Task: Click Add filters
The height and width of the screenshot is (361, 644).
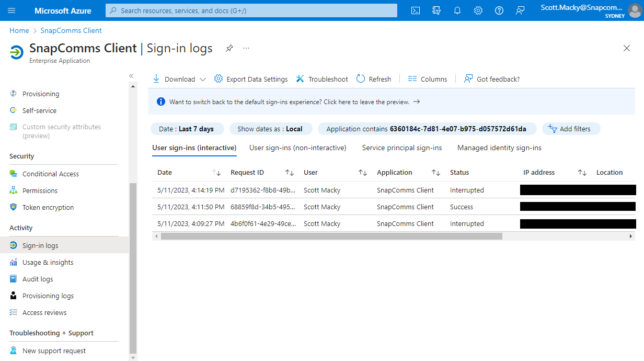Action: tap(571, 128)
